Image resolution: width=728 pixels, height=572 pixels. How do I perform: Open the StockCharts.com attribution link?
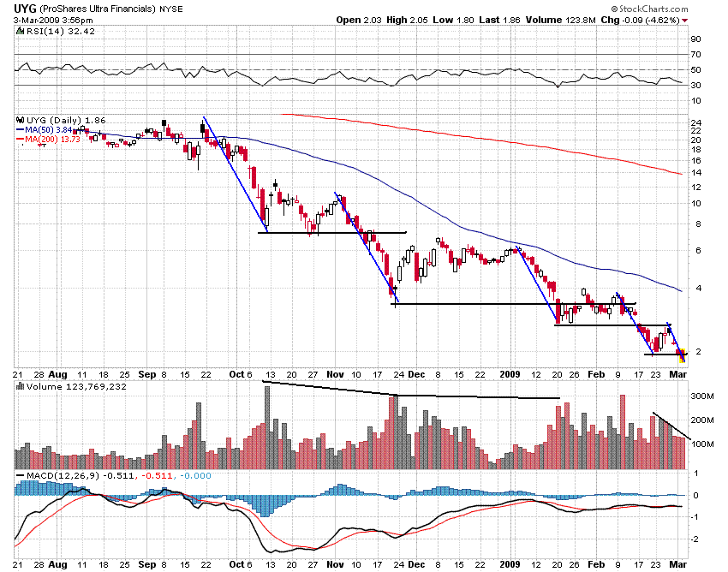tap(649, 9)
